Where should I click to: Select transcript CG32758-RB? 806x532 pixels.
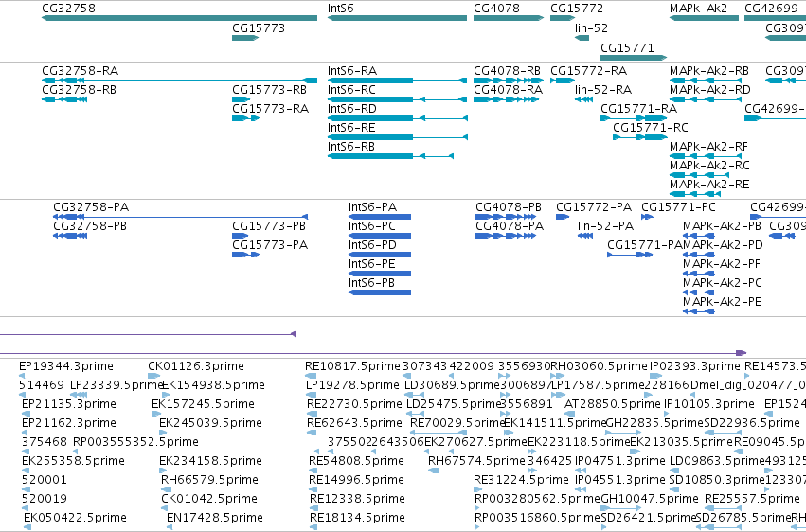pyautogui.click(x=64, y=99)
